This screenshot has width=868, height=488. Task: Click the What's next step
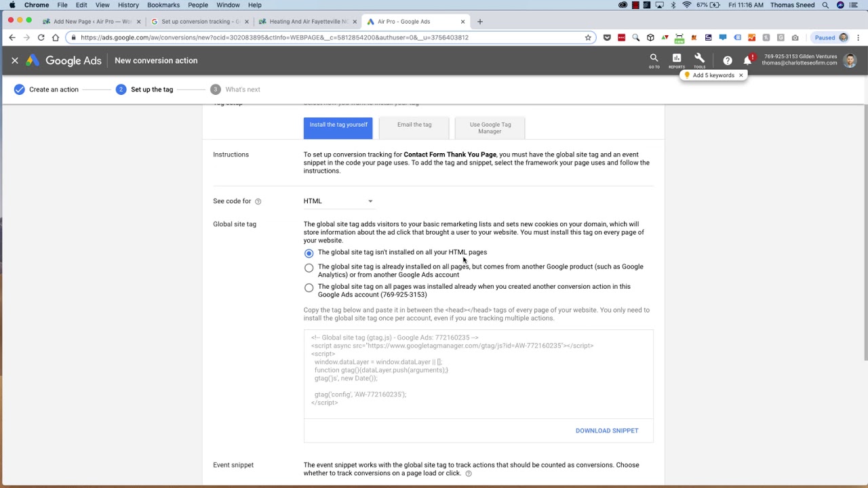[x=235, y=89]
